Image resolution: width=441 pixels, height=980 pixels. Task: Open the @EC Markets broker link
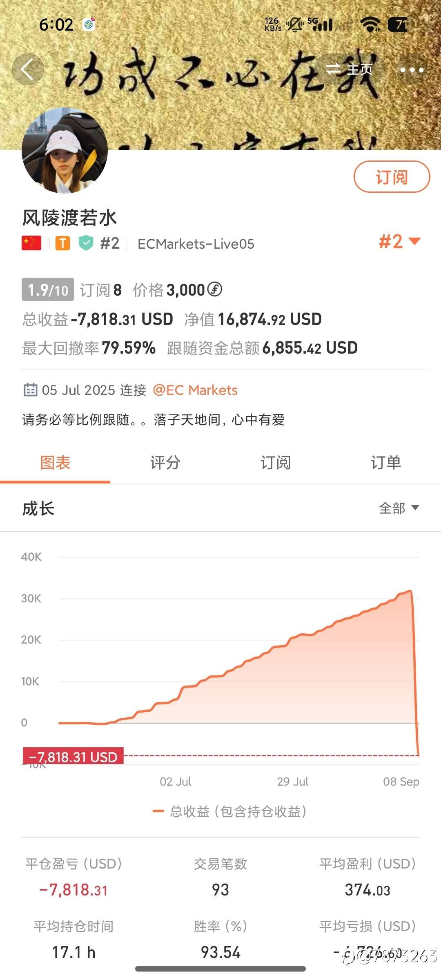[195, 390]
